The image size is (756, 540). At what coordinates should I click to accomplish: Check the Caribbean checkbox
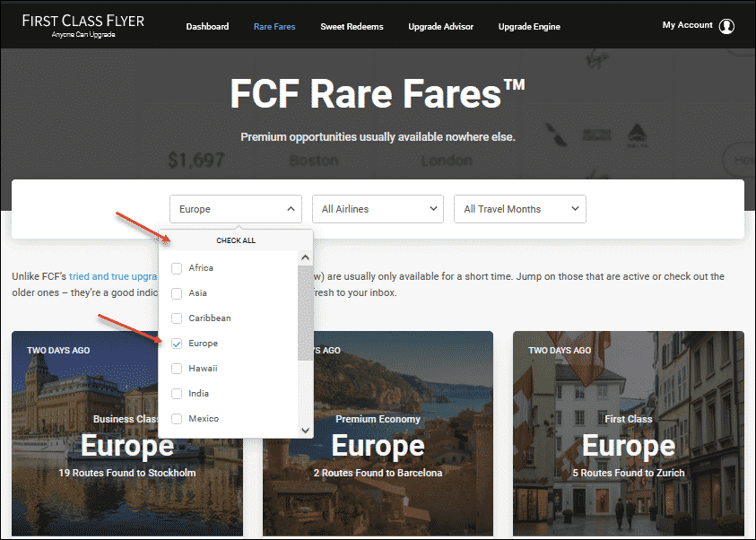(x=177, y=318)
